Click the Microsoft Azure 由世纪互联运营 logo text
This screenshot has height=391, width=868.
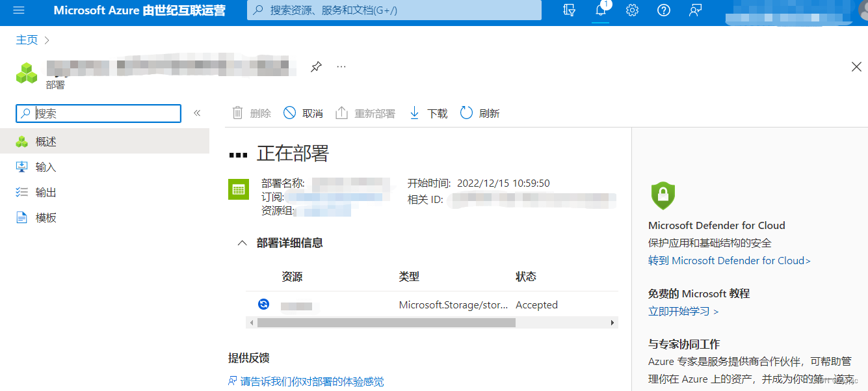139,10
